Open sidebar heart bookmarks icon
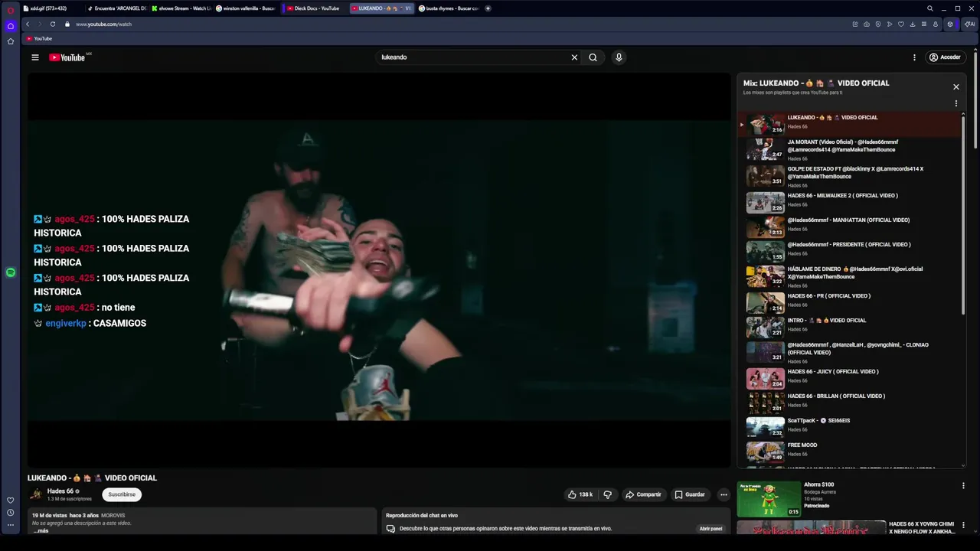 11,500
